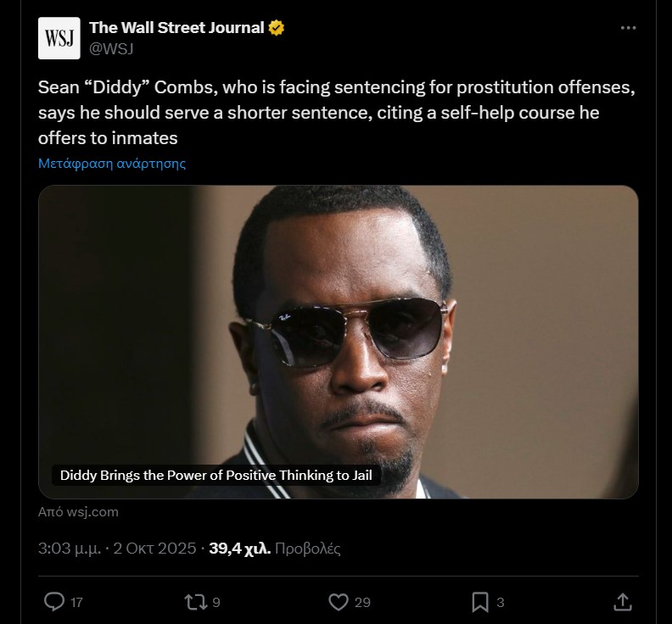Open the three-dot more options menu
Image resolution: width=672 pixels, height=624 pixels.
coord(628,28)
